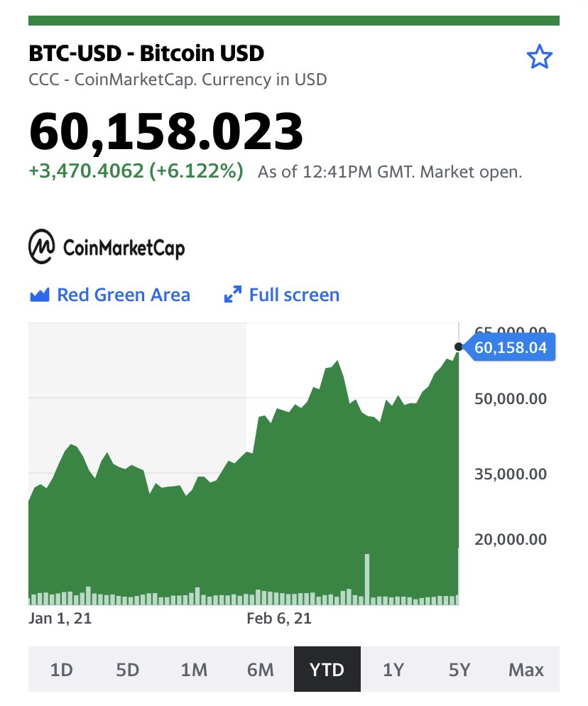Switch chart range to Max
The width and height of the screenshot is (588, 706).
point(526,669)
